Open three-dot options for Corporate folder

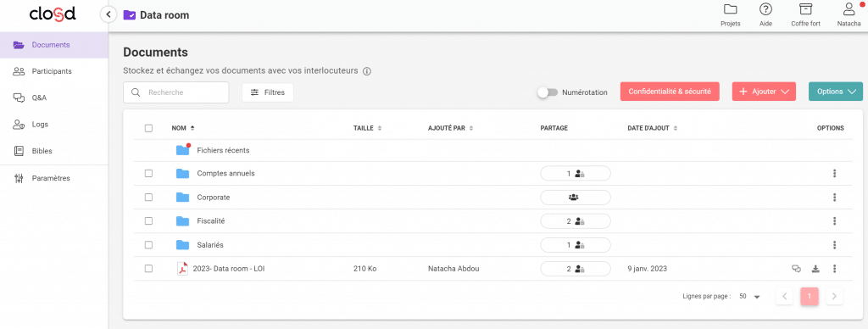click(x=834, y=198)
